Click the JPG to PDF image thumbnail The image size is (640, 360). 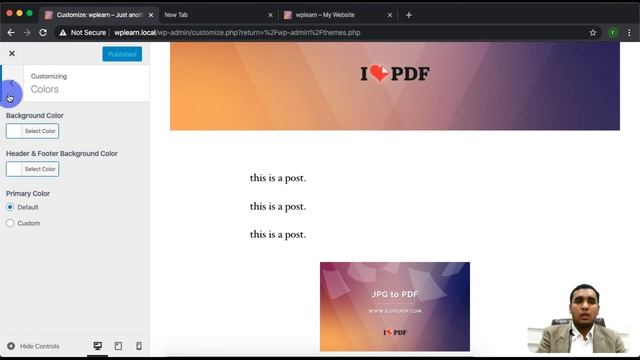(395, 307)
